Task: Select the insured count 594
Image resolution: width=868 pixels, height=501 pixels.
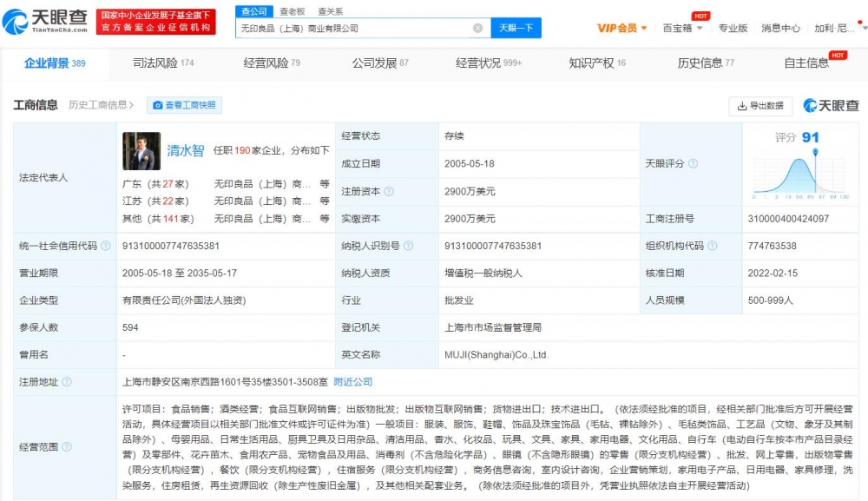Action: (x=131, y=327)
